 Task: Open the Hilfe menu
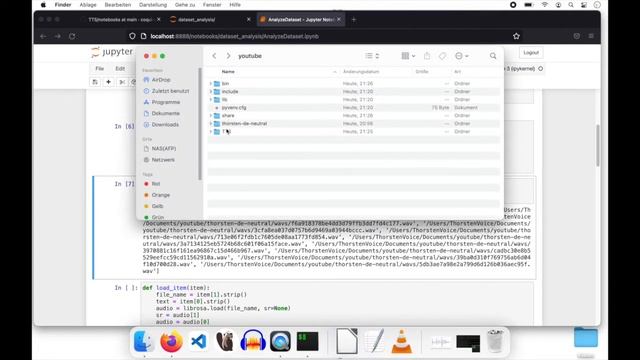(x=235, y=5)
